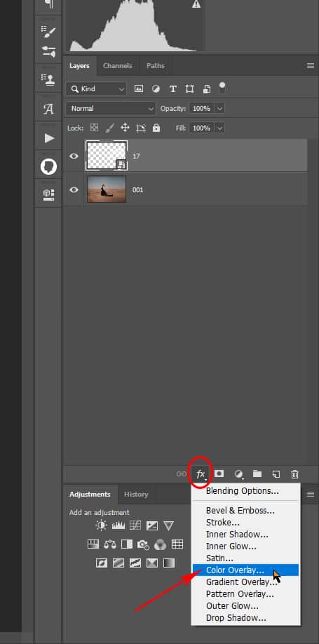This screenshot has width=319, height=644.
Task: Open the Paragraph panel icon
Action: click(x=48, y=4)
